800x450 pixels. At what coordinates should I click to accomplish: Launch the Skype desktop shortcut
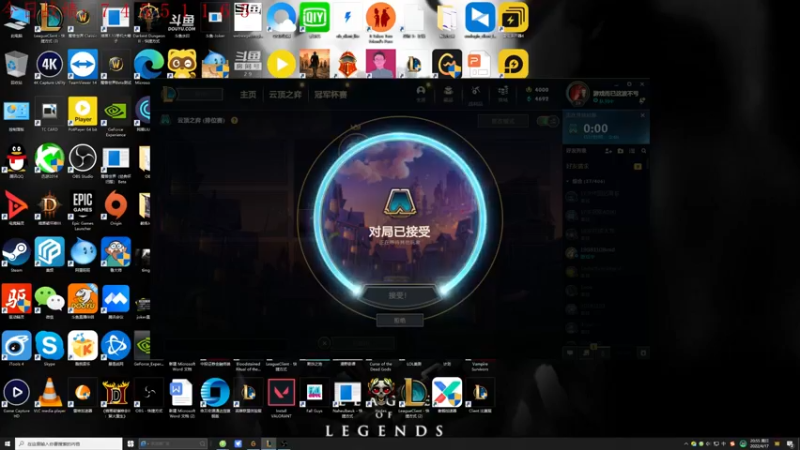49,348
